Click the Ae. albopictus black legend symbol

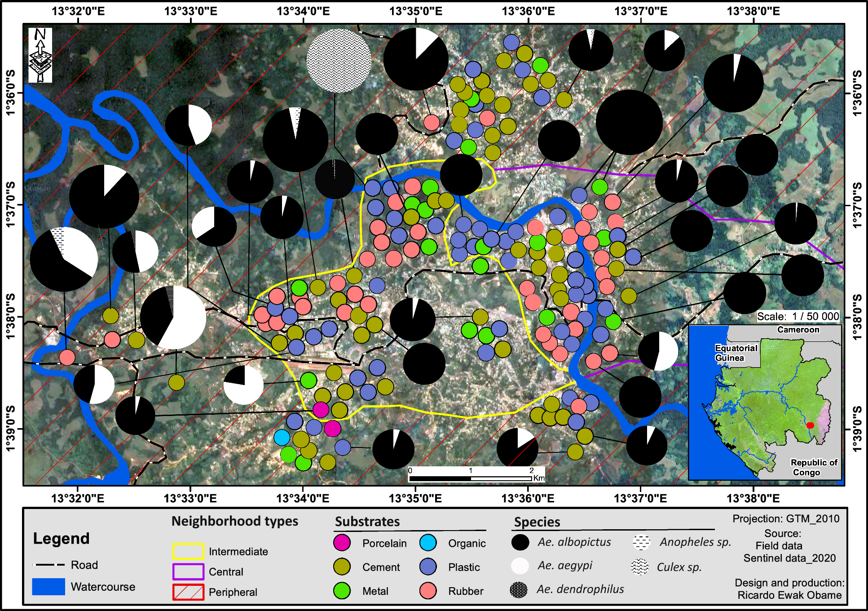pyautogui.click(x=520, y=542)
